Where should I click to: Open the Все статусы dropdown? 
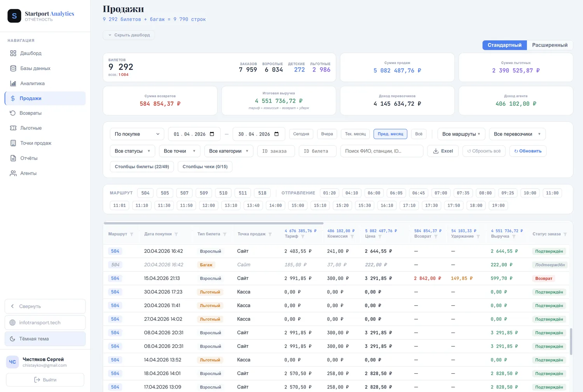[133, 151]
